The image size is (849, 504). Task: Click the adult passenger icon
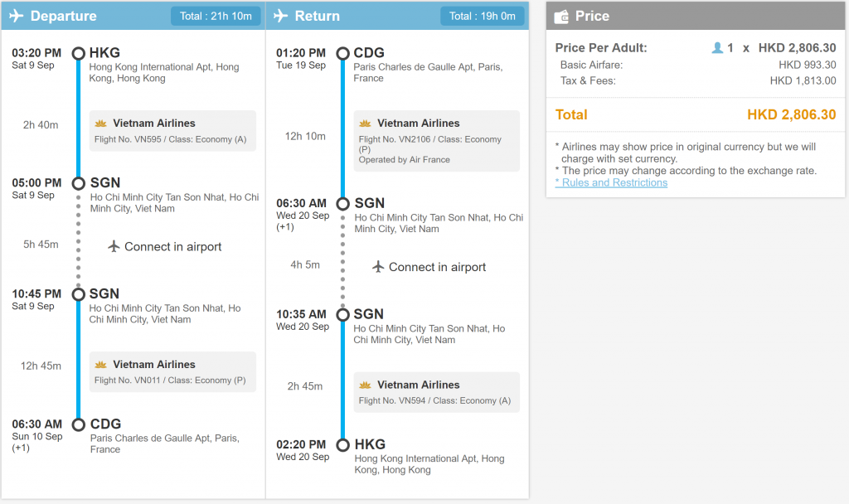pos(717,47)
